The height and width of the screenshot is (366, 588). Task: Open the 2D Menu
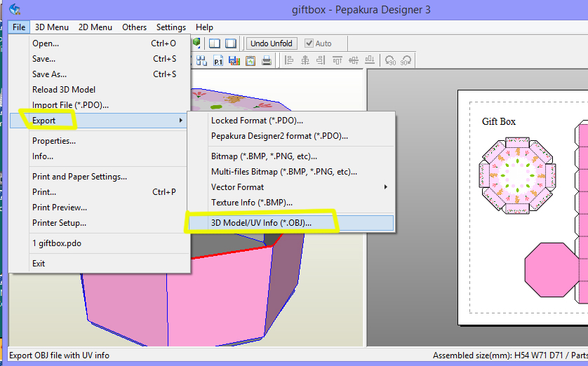click(95, 27)
